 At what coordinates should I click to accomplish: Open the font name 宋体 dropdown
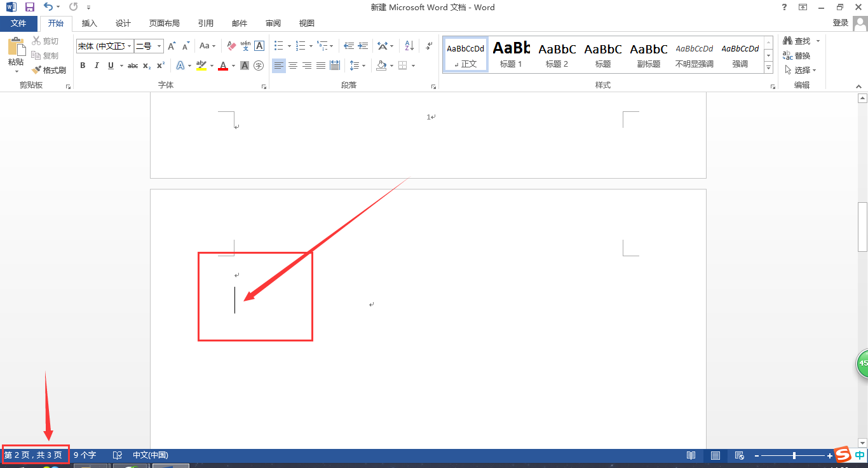[x=130, y=46]
